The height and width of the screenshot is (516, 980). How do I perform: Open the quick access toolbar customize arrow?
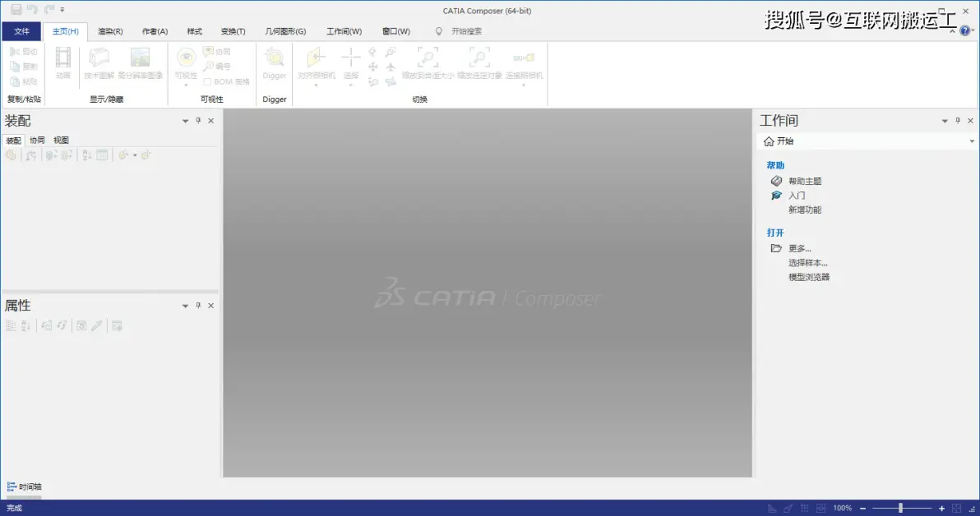62,10
